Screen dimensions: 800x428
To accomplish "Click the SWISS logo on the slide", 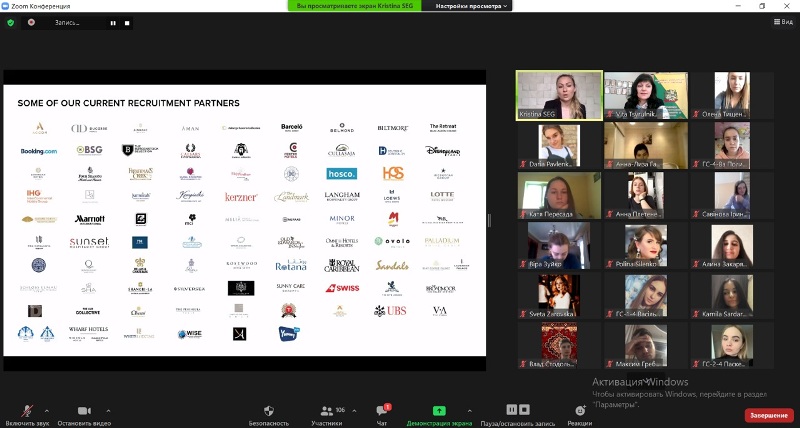I will (342, 288).
